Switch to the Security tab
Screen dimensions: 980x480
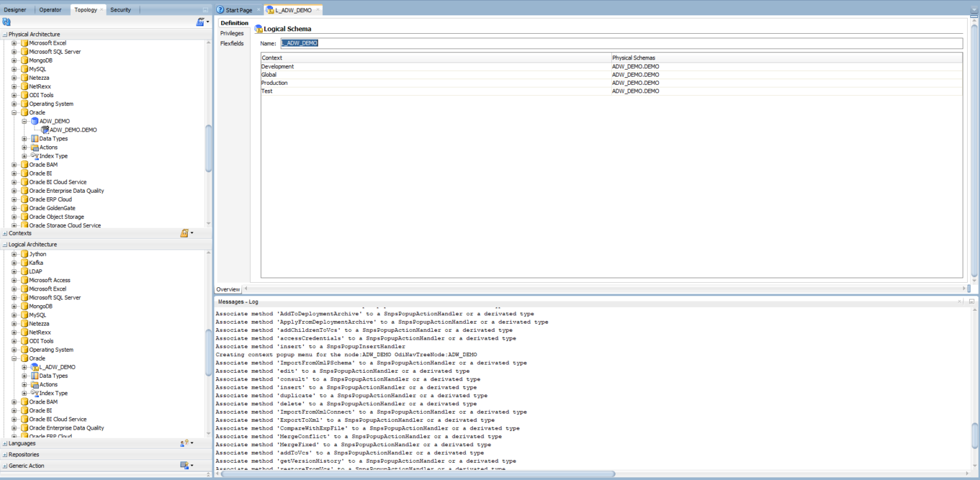pyautogui.click(x=121, y=10)
